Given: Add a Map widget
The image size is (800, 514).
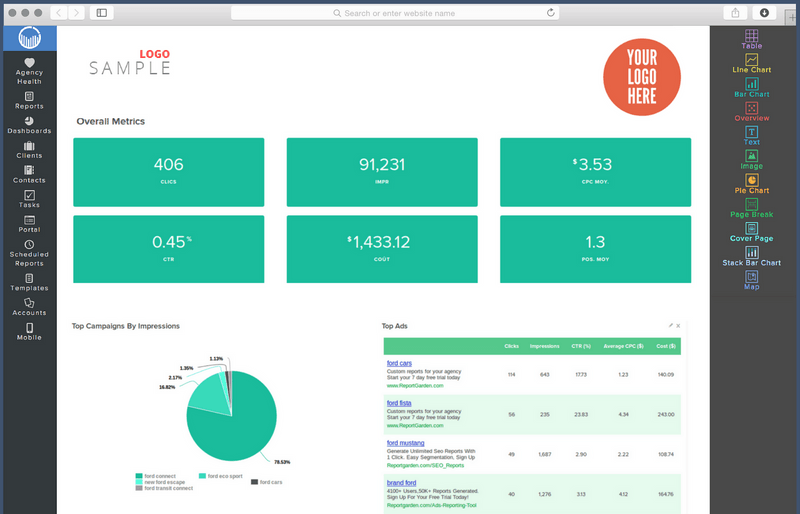Looking at the screenshot, I should 752,280.
